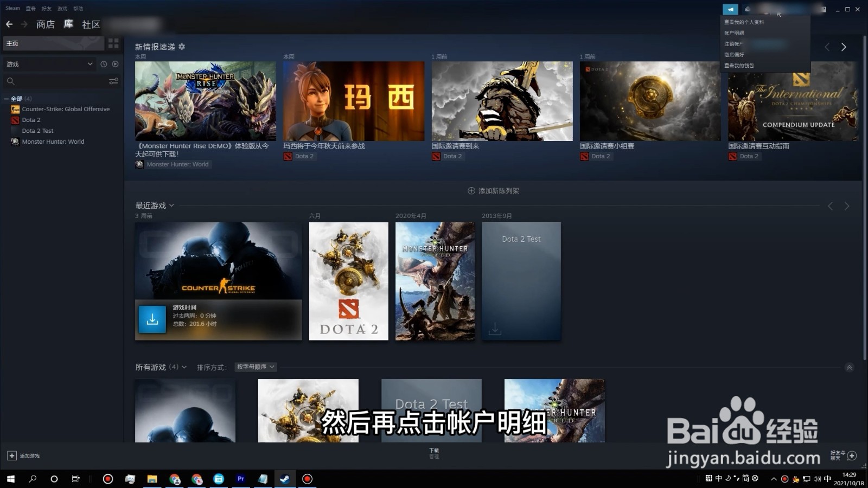Click 添加新陈列架 link
Viewport: 868px width, 488px height.
point(499,191)
